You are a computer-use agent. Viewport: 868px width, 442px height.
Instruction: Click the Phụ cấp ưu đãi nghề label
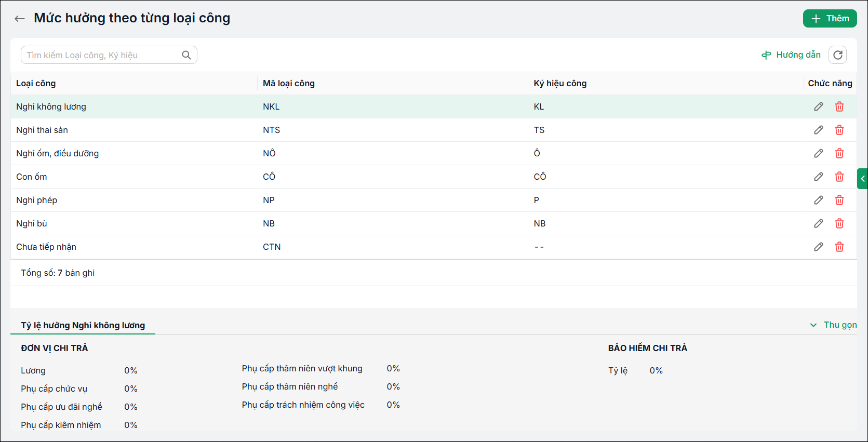[61, 407]
